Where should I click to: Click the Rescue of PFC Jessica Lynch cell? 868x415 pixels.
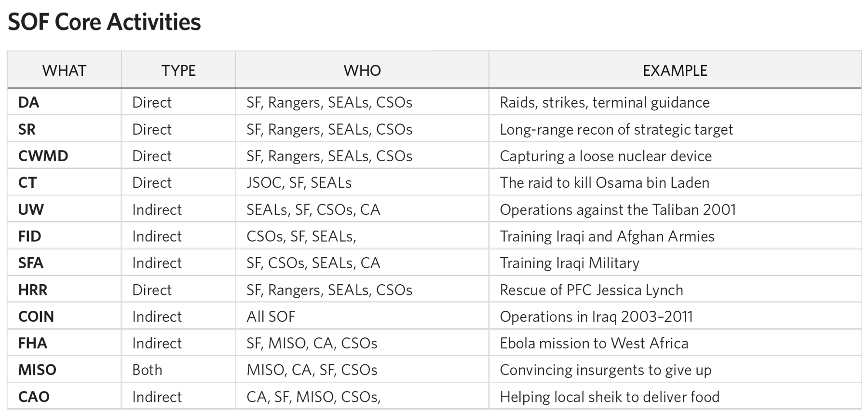(591, 290)
